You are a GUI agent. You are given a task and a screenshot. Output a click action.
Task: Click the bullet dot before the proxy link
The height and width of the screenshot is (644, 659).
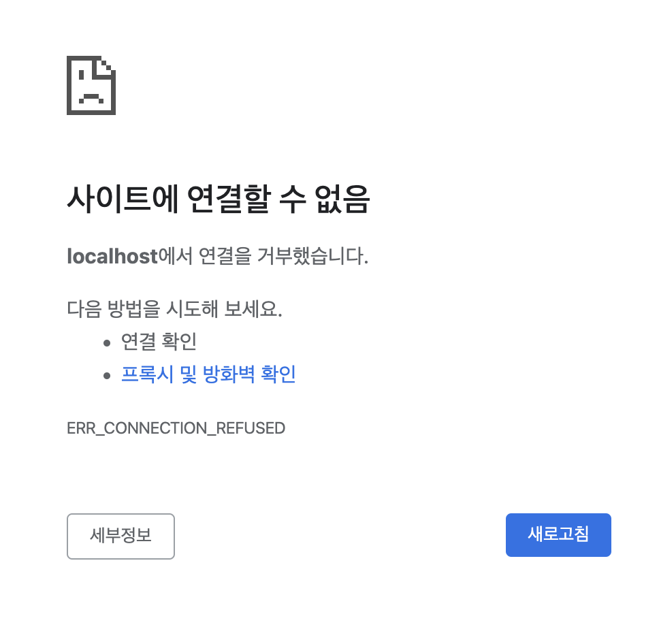point(107,375)
